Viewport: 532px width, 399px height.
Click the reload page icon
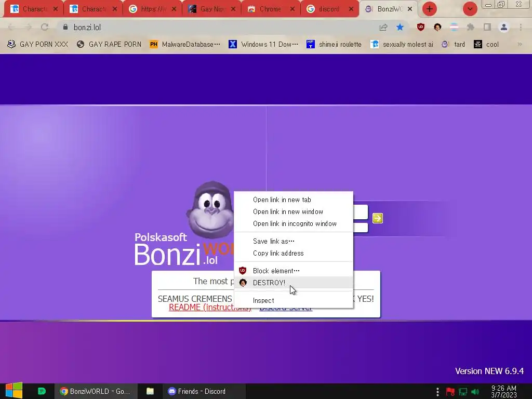(45, 27)
